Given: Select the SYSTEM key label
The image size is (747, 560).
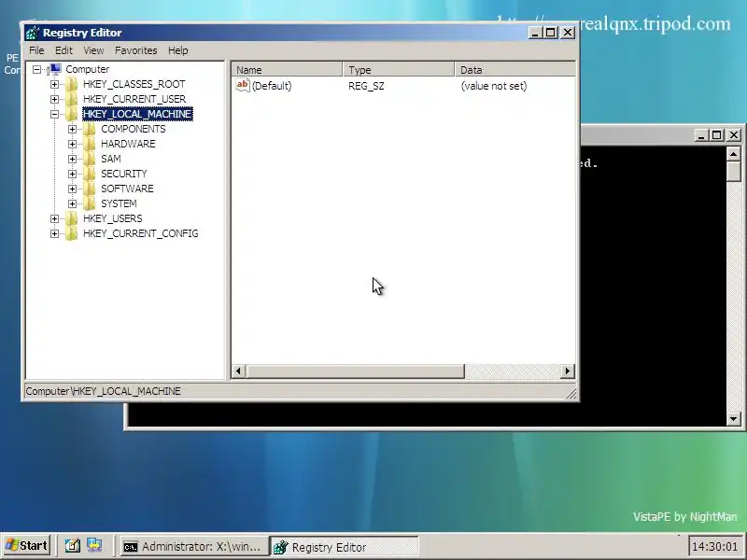Looking at the screenshot, I should tap(119, 203).
